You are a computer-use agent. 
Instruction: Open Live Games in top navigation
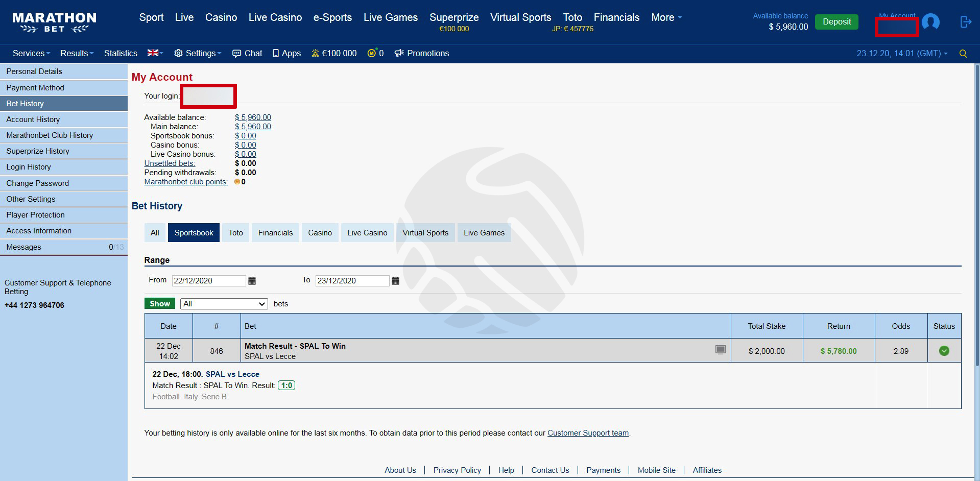(391, 17)
